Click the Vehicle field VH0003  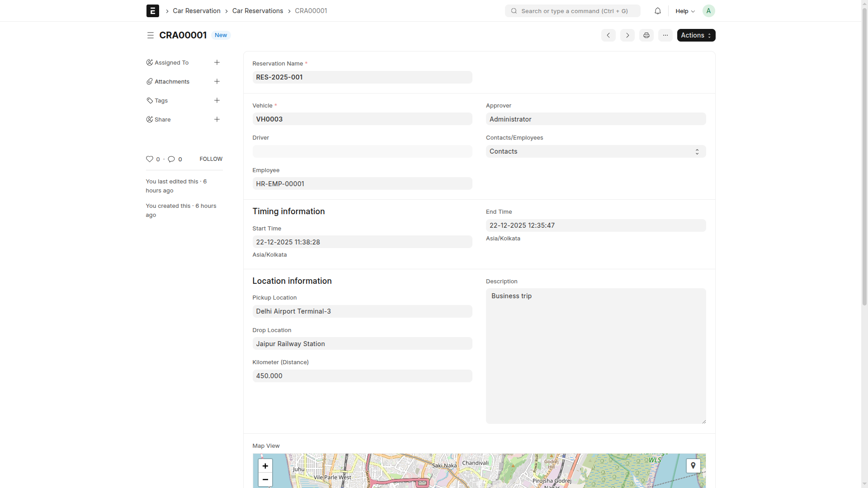click(x=362, y=119)
